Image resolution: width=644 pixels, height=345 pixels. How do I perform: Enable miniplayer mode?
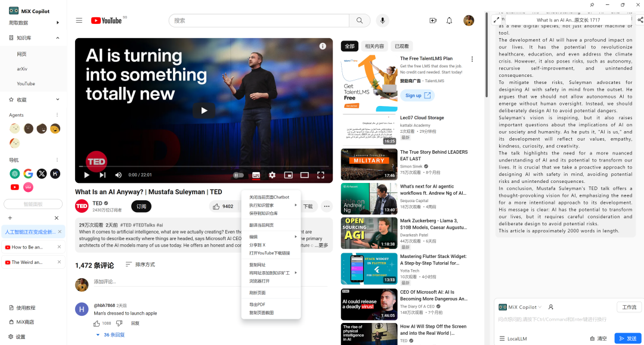(289, 175)
